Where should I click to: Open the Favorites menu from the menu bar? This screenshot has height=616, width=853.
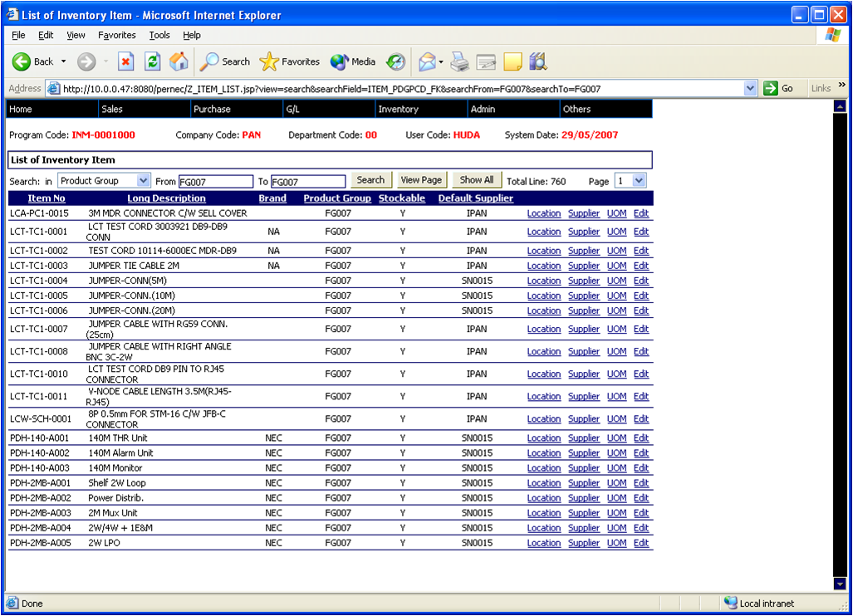coord(116,35)
